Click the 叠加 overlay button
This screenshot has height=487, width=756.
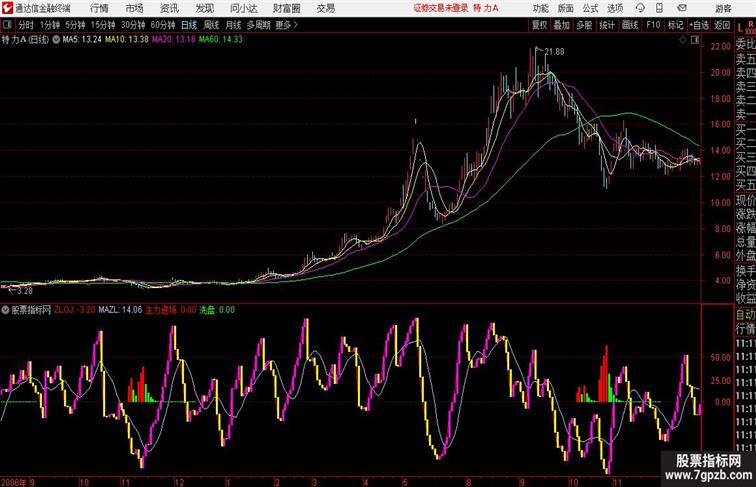(562, 25)
